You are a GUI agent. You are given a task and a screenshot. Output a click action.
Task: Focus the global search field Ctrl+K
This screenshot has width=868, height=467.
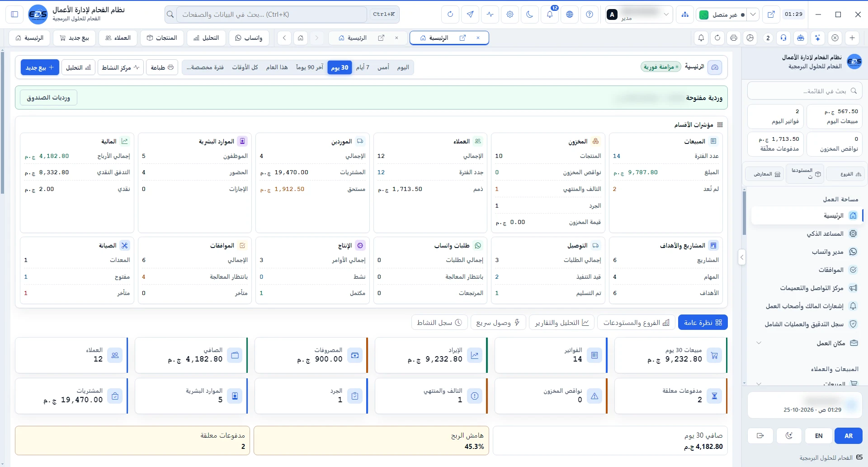coord(272,14)
